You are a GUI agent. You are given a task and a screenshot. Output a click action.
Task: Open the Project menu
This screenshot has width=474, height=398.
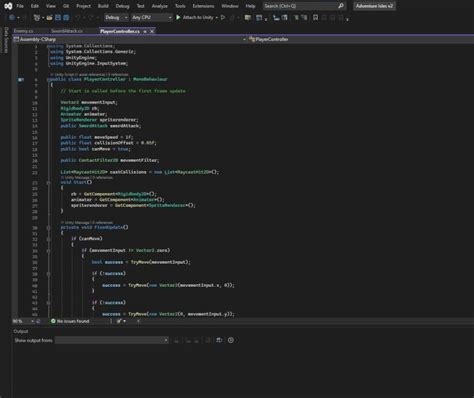click(x=83, y=6)
